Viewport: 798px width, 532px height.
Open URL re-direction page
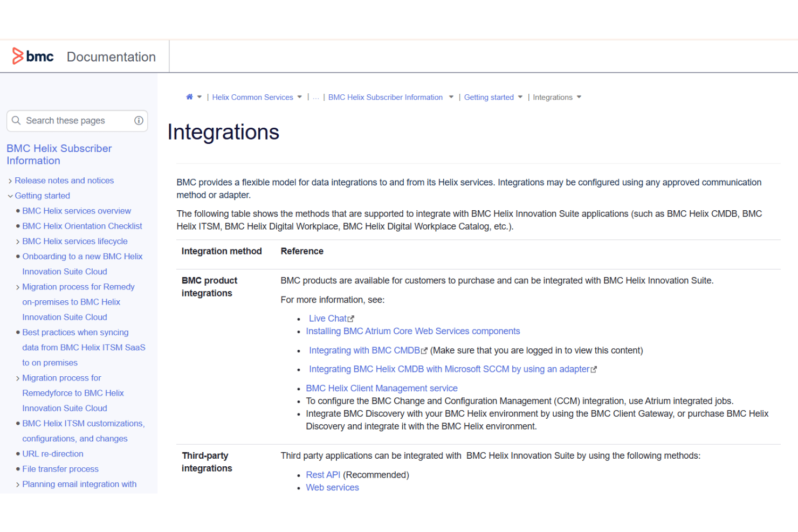[53, 454]
